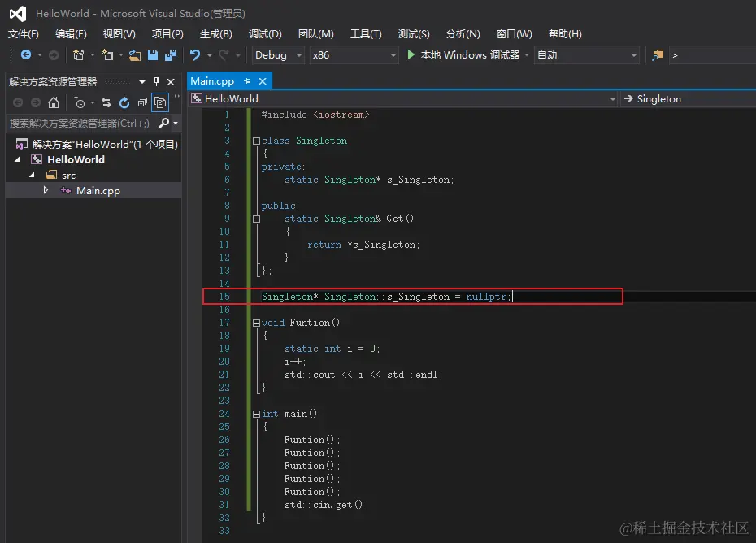Click Sync with Active Document arrows icon

[106, 102]
